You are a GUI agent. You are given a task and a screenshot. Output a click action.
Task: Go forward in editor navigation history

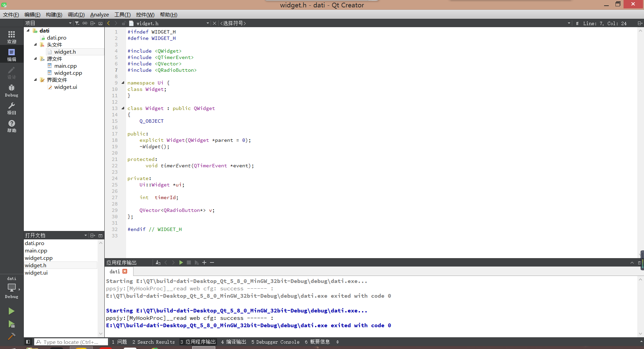click(116, 23)
